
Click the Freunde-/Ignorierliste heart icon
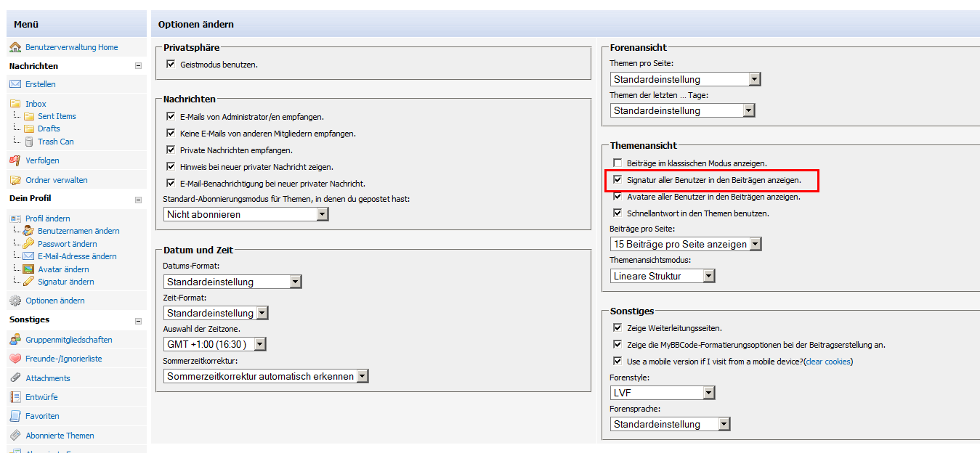pos(15,359)
